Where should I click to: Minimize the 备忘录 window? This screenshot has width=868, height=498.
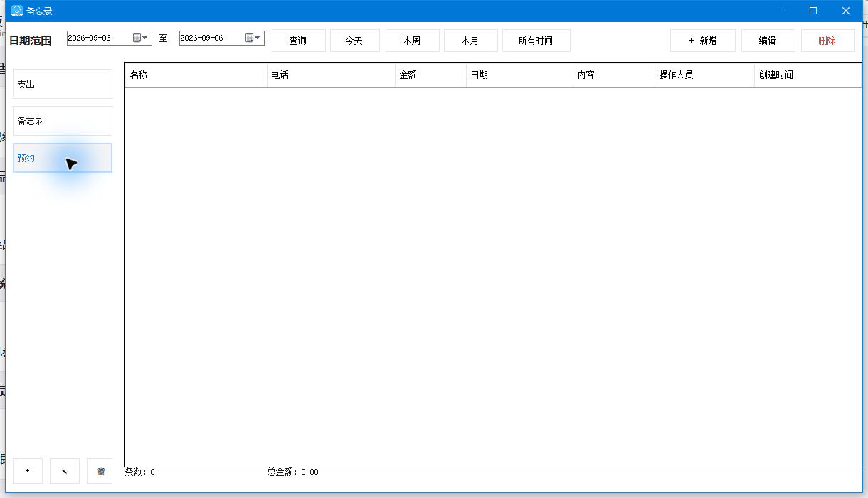point(780,11)
